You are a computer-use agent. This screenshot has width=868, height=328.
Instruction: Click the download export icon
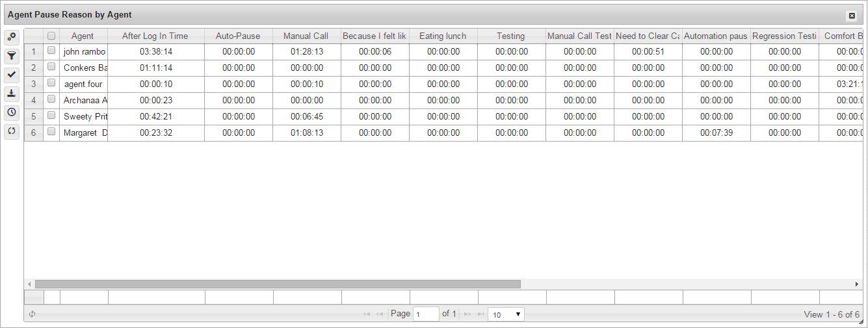pos(12,94)
